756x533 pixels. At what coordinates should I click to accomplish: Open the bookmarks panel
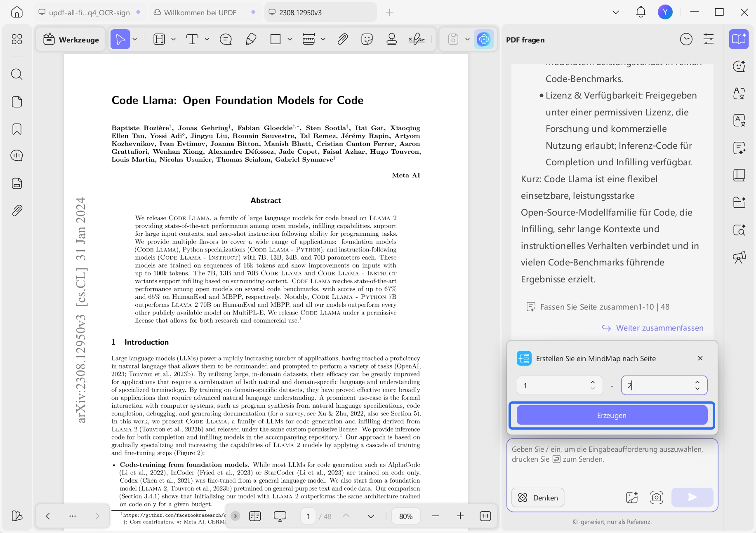point(17,129)
